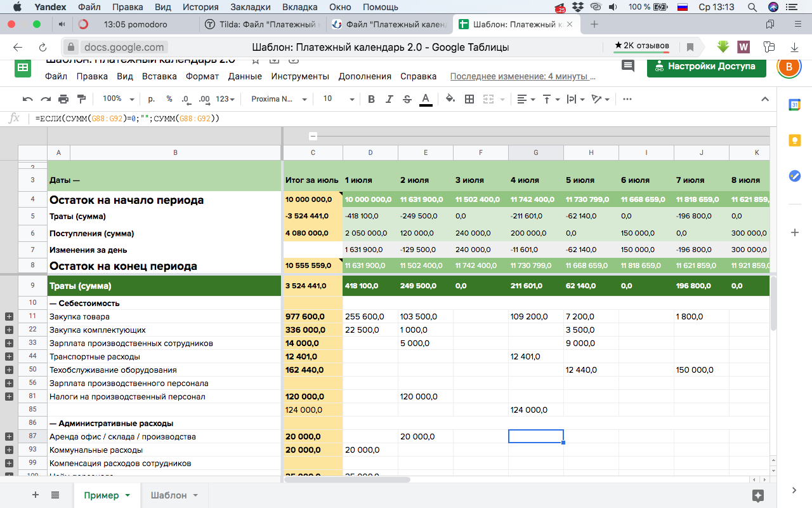Click the undo arrow in the toolbar
This screenshot has width=812, height=508.
(27, 99)
